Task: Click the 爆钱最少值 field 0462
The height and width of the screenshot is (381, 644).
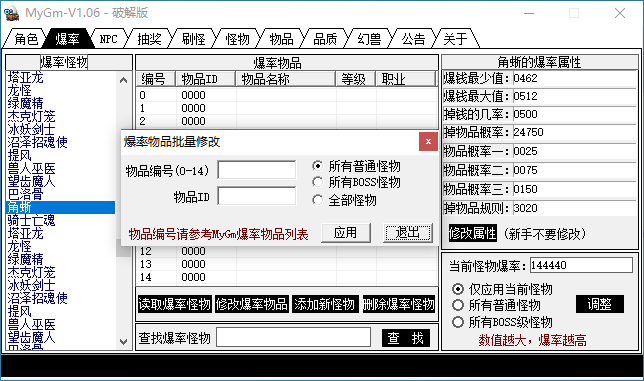Action: [574, 78]
